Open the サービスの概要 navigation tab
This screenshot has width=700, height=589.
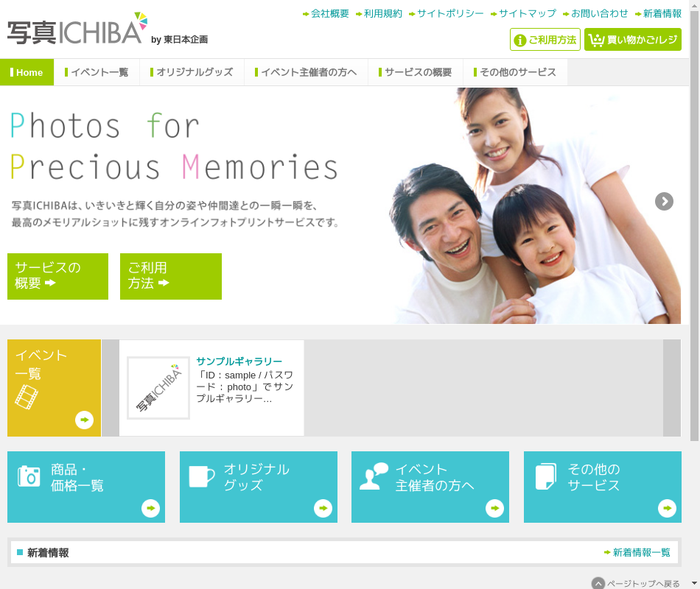(415, 72)
